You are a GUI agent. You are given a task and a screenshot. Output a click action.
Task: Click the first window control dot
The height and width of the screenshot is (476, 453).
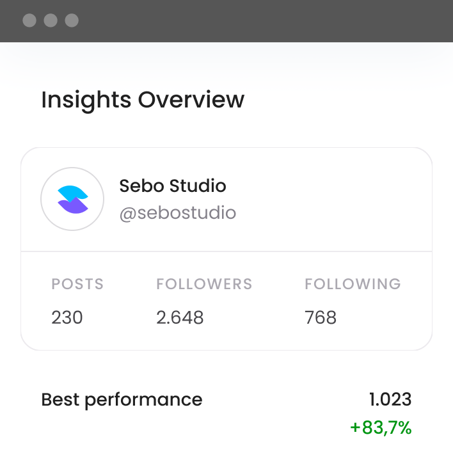point(29,20)
